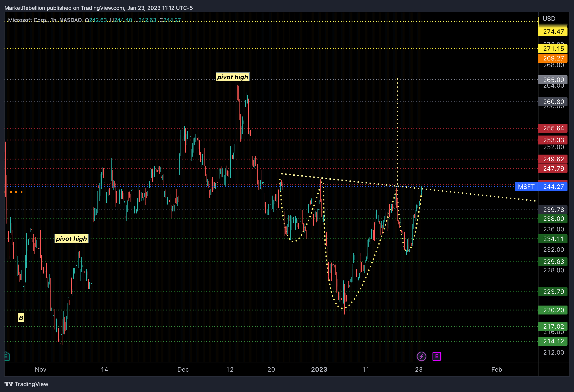The width and height of the screenshot is (574, 392).
Task: Click the 271.15 yellow price label
Action: [x=553, y=49]
